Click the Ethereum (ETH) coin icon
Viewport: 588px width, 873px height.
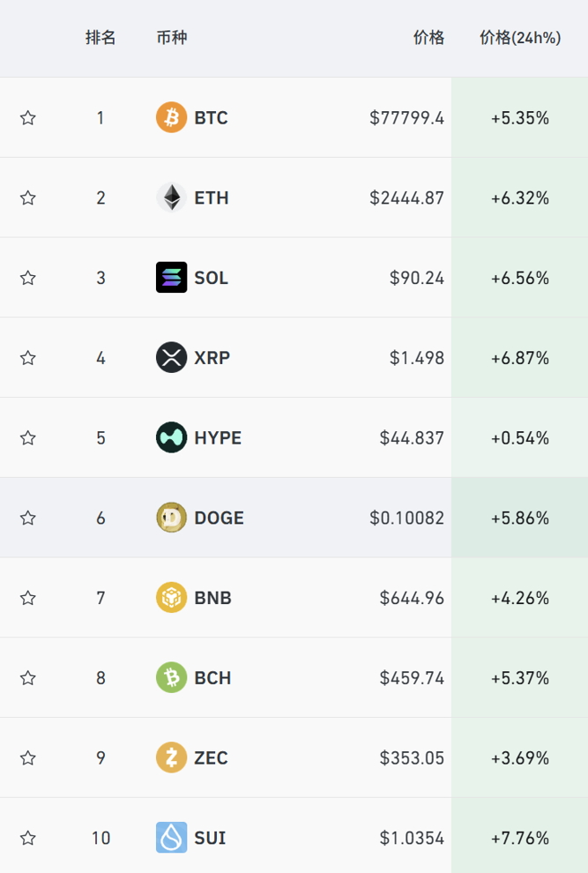coord(171,198)
